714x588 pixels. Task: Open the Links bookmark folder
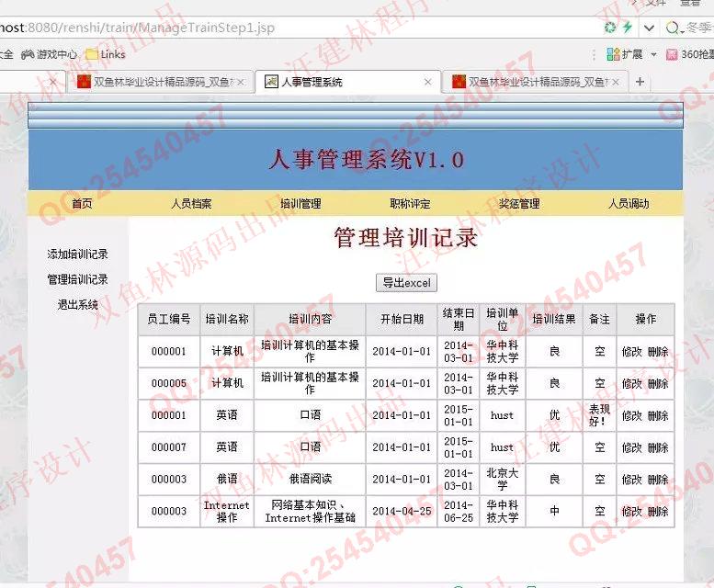click(106, 54)
